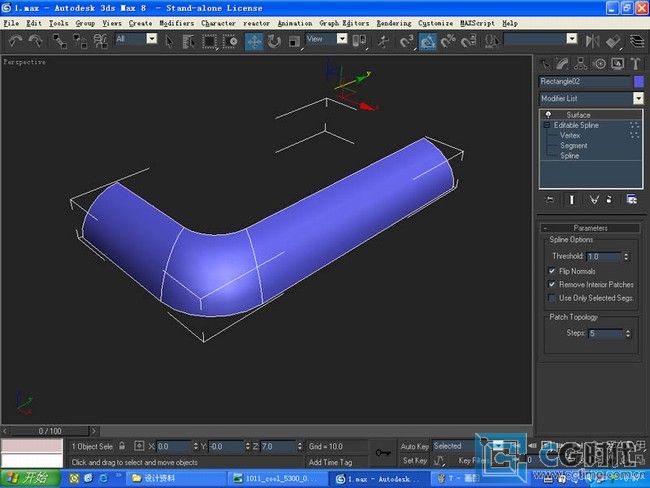This screenshot has height=488, width=650.
Task: Toggle Surface modifier lightbulb
Action: coord(548,115)
